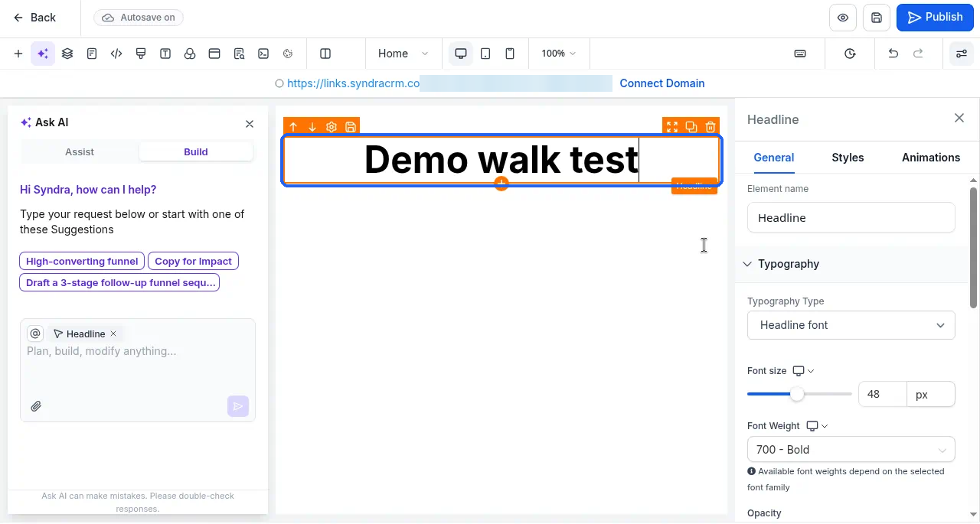Select the Animations tab
The height and width of the screenshot is (524, 980).
coord(930,158)
